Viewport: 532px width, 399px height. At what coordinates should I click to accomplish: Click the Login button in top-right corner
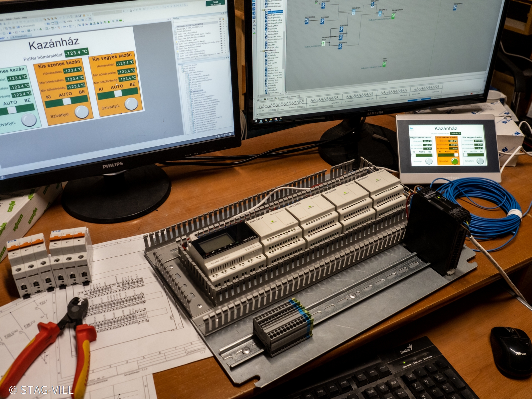pyautogui.click(x=216, y=2)
